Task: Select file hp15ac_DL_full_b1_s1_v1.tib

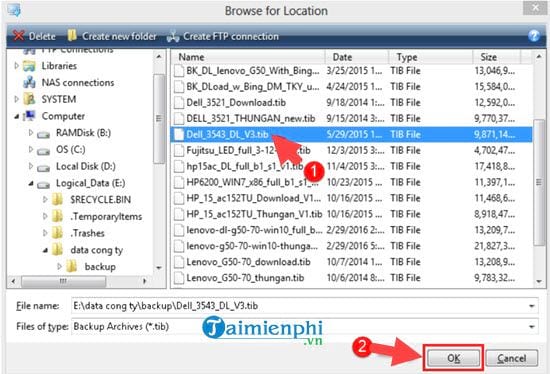Action: (x=352, y=166)
